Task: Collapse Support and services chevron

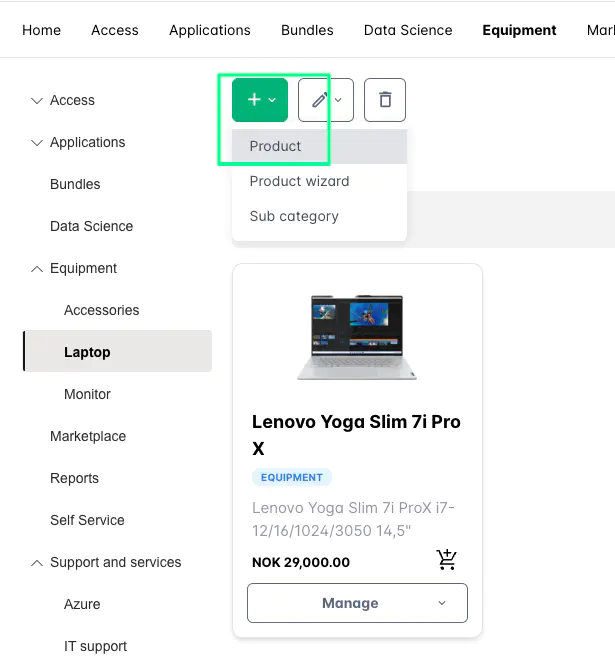Action: click(37, 563)
